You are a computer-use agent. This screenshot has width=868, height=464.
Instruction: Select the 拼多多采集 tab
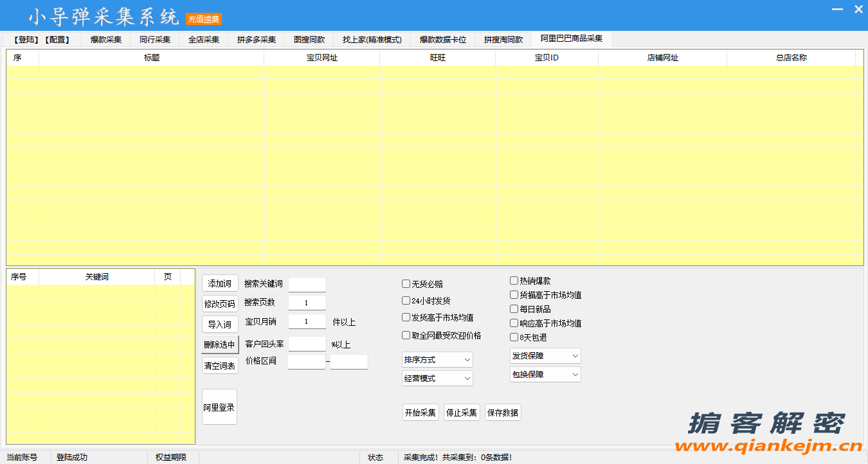[257, 40]
